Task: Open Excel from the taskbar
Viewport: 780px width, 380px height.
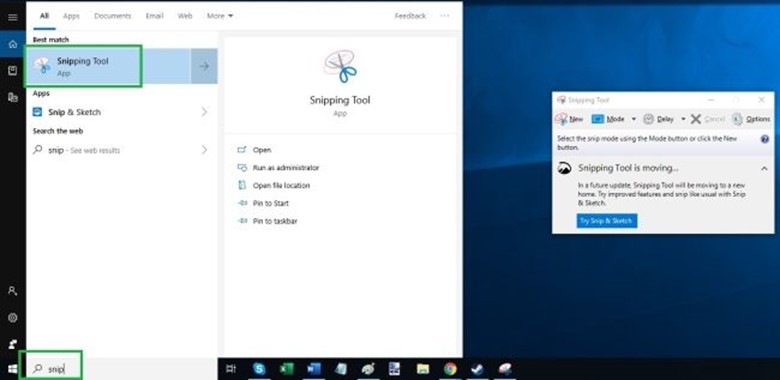Action: 286,369
